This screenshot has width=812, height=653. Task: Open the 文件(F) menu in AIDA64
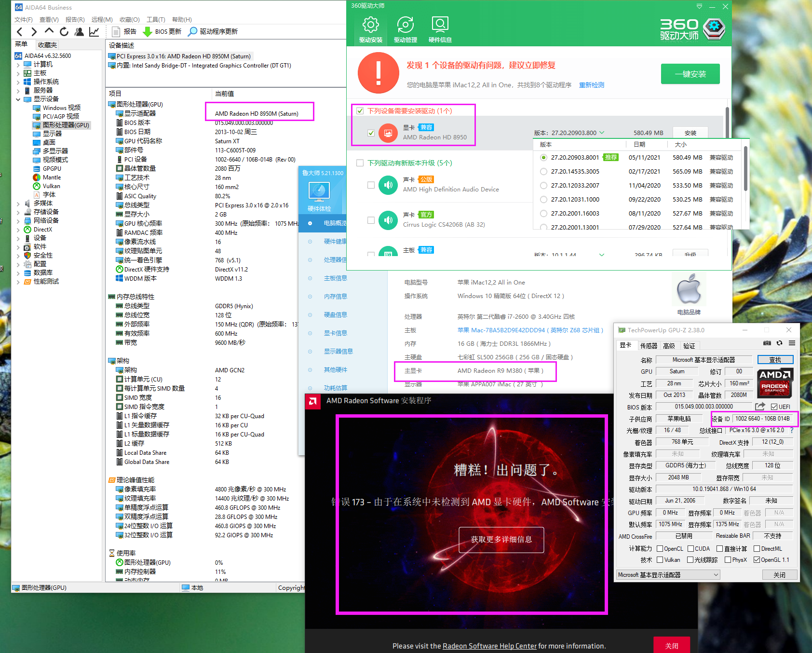tap(24, 20)
